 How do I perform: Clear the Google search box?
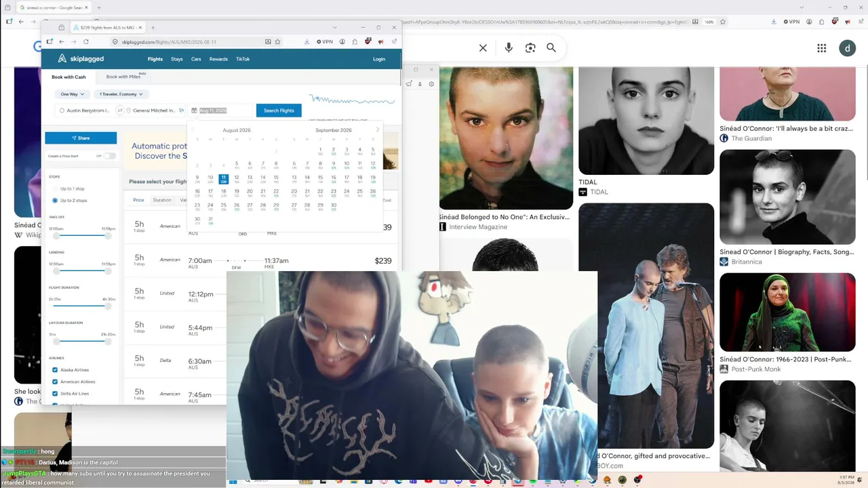coord(483,48)
